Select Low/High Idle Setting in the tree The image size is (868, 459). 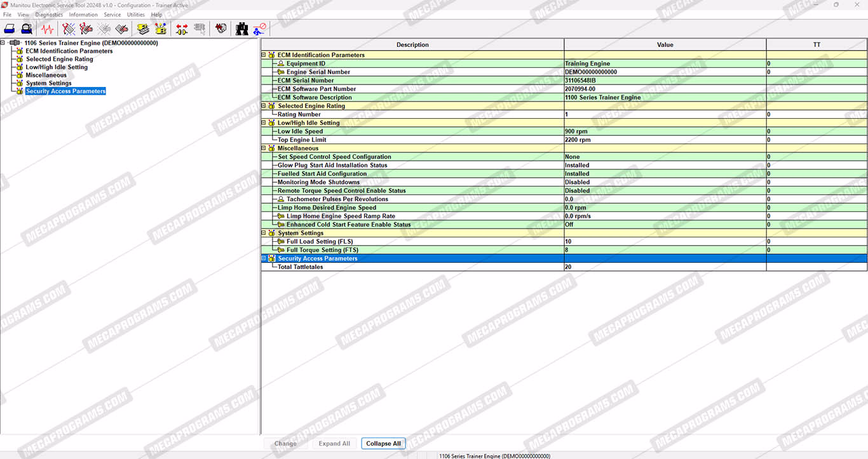[x=57, y=67]
